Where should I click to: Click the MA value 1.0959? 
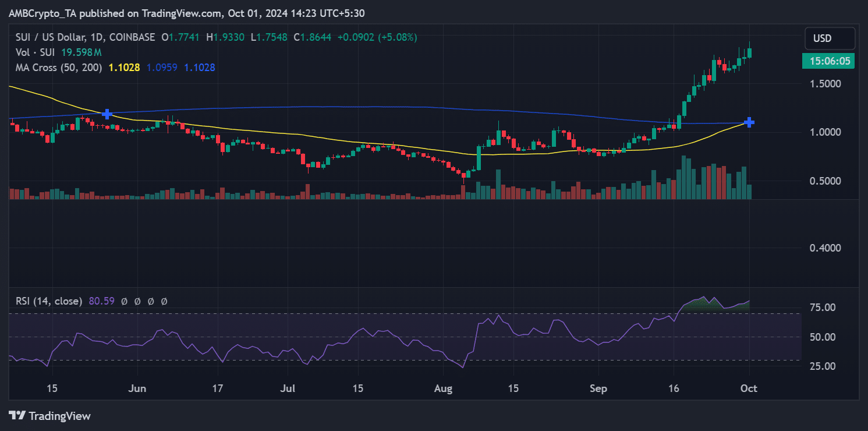(x=162, y=68)
